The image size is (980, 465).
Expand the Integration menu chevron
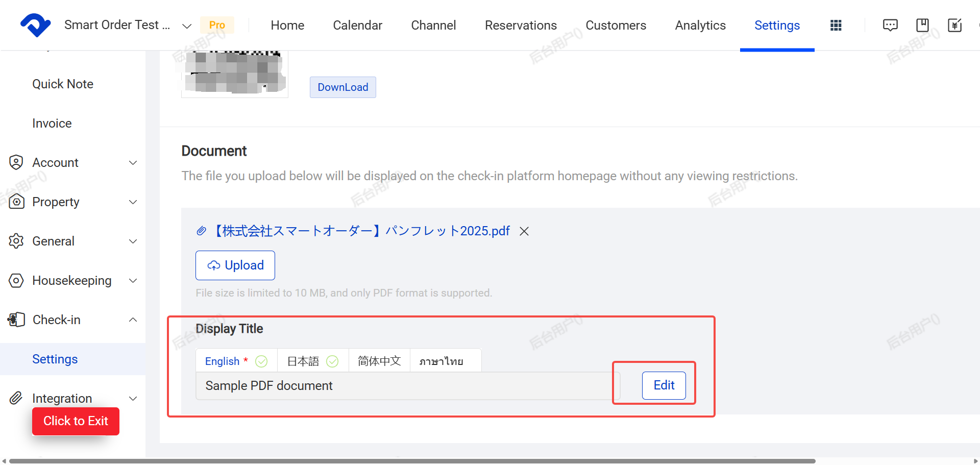click(133, 399)
